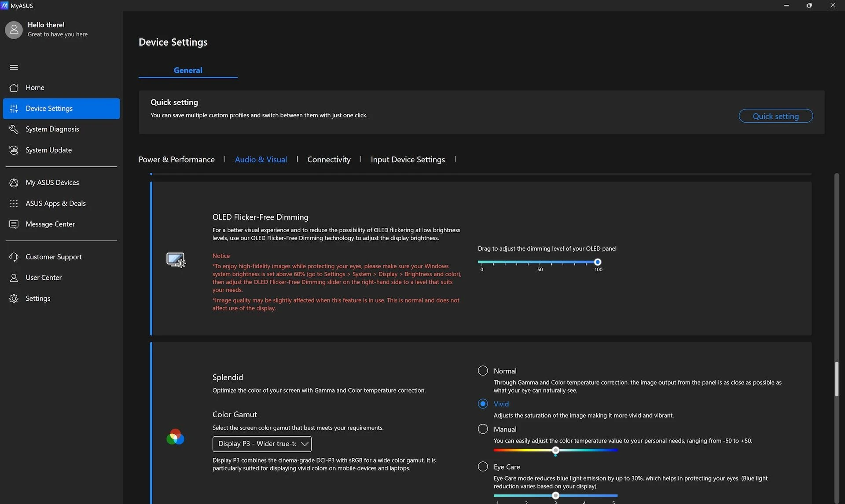Click the Message Center icon
The image size is (845, 504).
tap(14, 224)
